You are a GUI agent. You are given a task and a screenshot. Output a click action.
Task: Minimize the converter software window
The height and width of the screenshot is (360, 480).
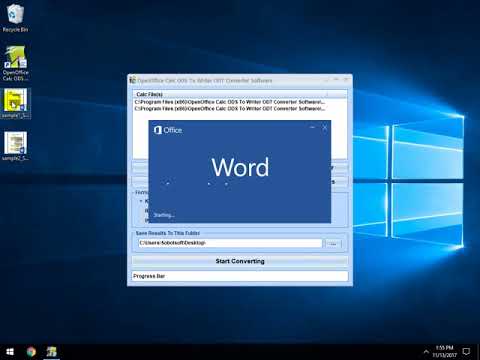326,80
